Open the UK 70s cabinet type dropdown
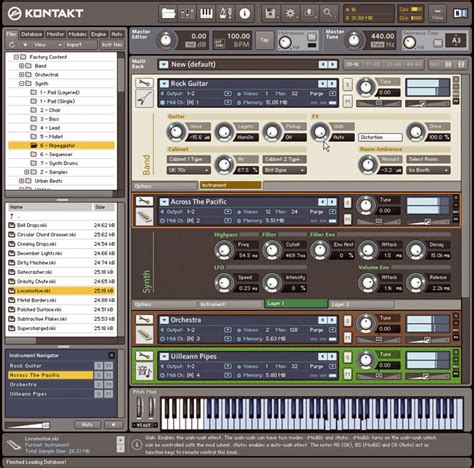Image resolution: width=474 pixels, height=468 pixels. coord(188,170)
